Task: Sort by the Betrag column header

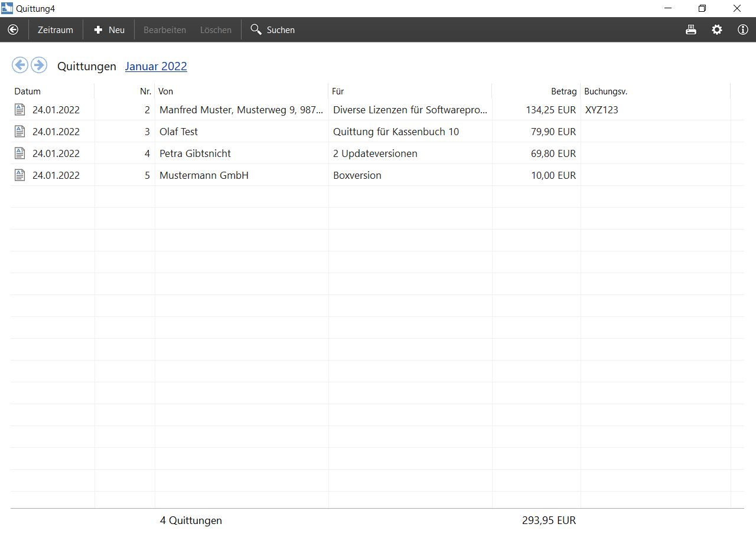Action: pyautogui.click(x=563, y=91)
